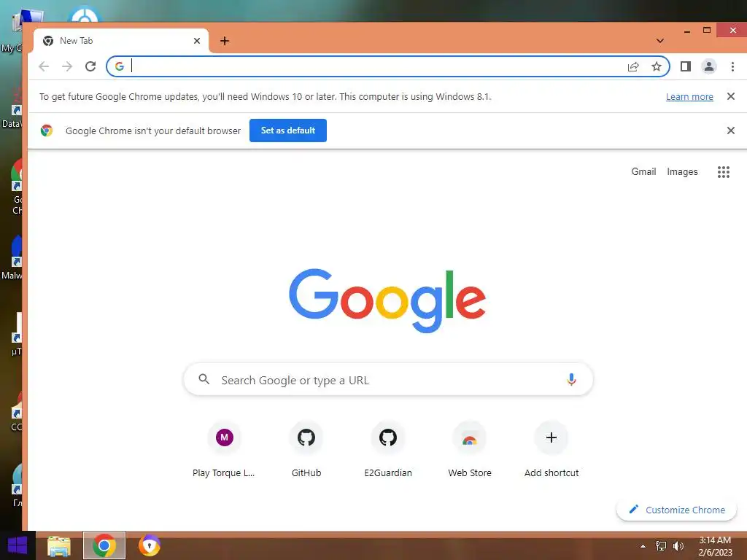747x560 pixels.
Task: Click Customize Chrome
Action: click(676, 510)
